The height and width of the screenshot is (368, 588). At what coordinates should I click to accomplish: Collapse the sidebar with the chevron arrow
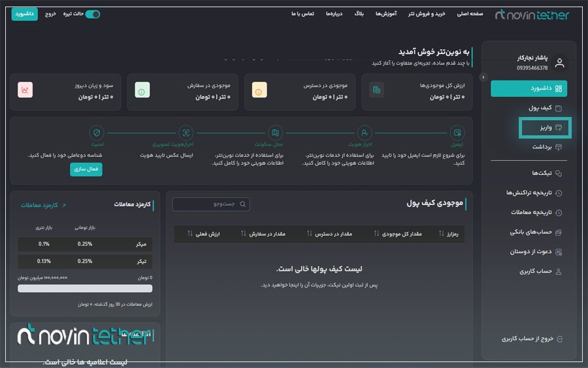pyautogui.click(x=483, y=77)
